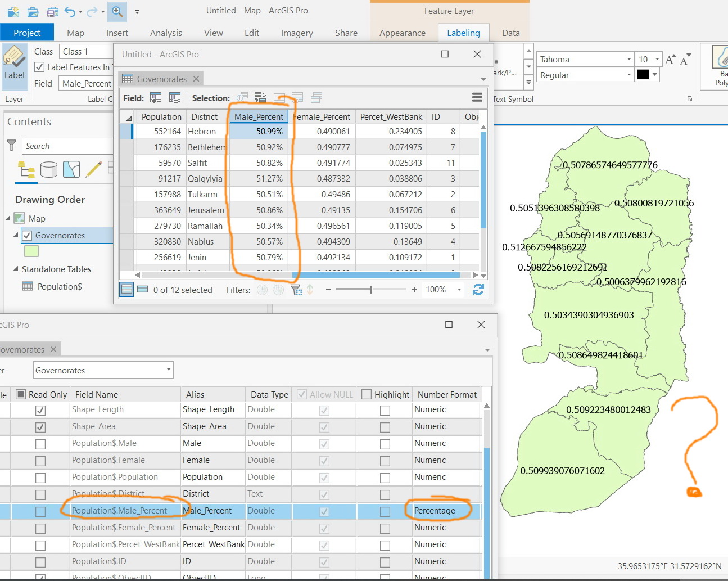728x581 pixels.
Task: Open the Tahoma font name dropdown
Action: (x=629, y=59)
